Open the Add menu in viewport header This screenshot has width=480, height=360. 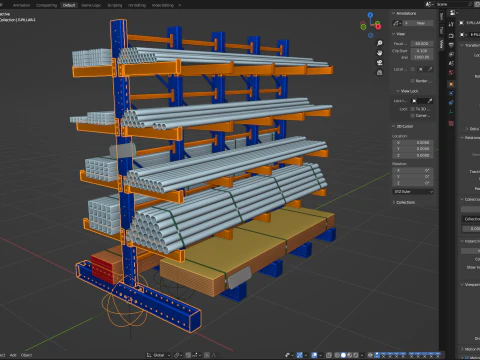pyautogui.click(x=13, y=355)
